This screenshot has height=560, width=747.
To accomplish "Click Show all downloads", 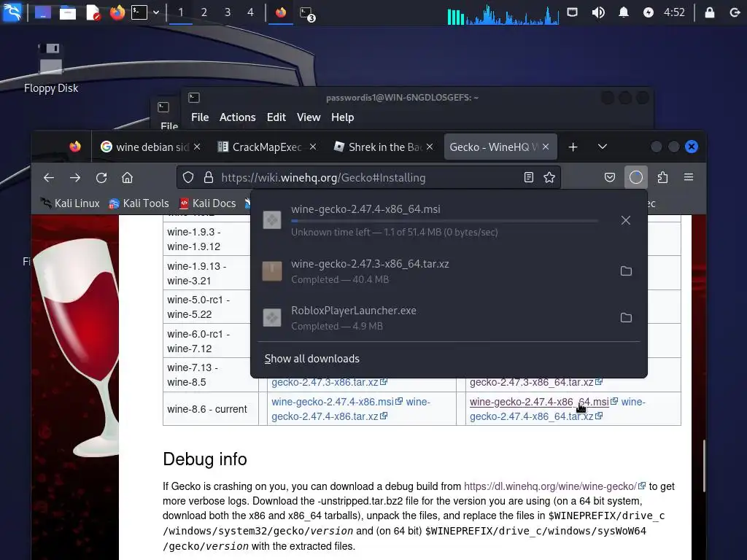I will pyautogui.click(x=312, y=359).
